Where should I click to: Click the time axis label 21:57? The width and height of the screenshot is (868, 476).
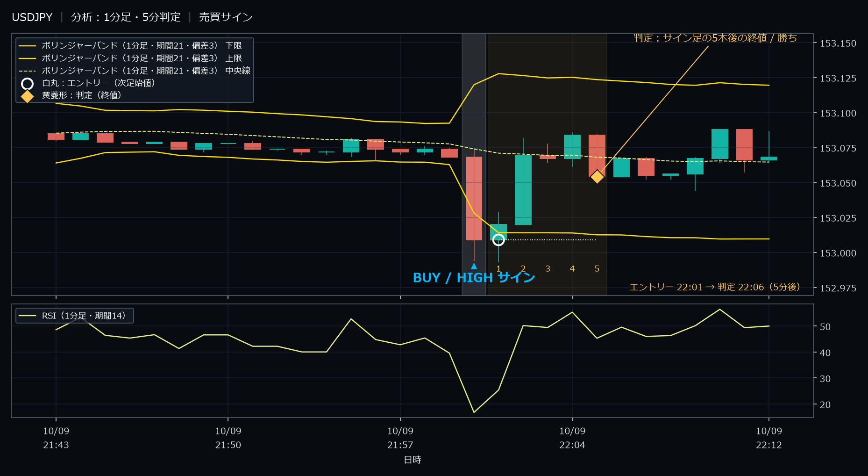pyautogui.click(x=400, y=445)
